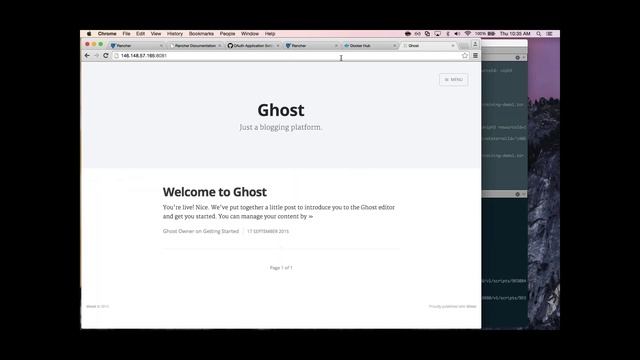The height and width of the screenshot is (360, 640).
Task: Open the People menu
Action: tap(227, 34)
